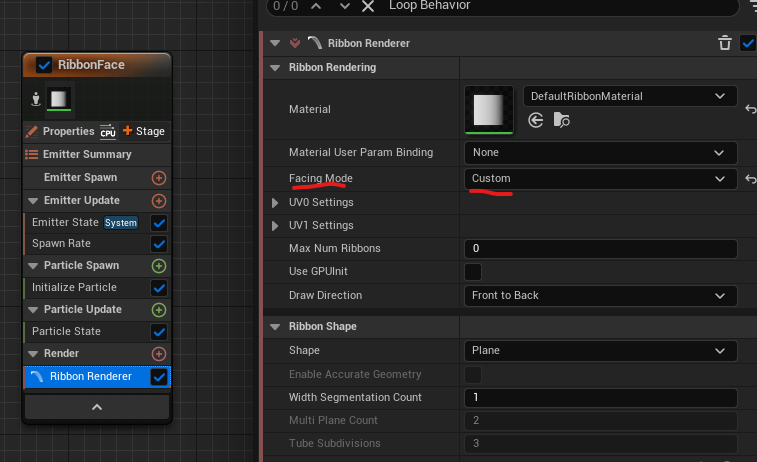Image resolution: width=757 pixels, height=462 pixels.
Task: Click the local space icon in RibbonFace node
Action: (x=36, y=98)
